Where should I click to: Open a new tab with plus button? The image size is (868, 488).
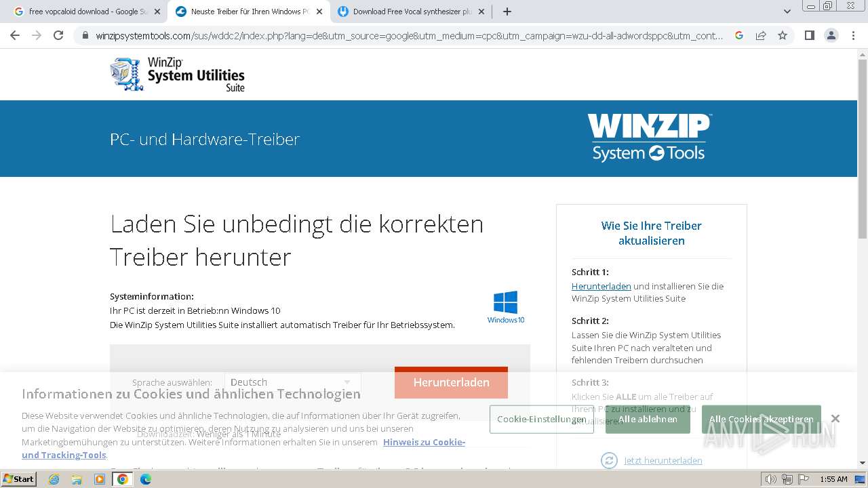click(x=507, y=12)
